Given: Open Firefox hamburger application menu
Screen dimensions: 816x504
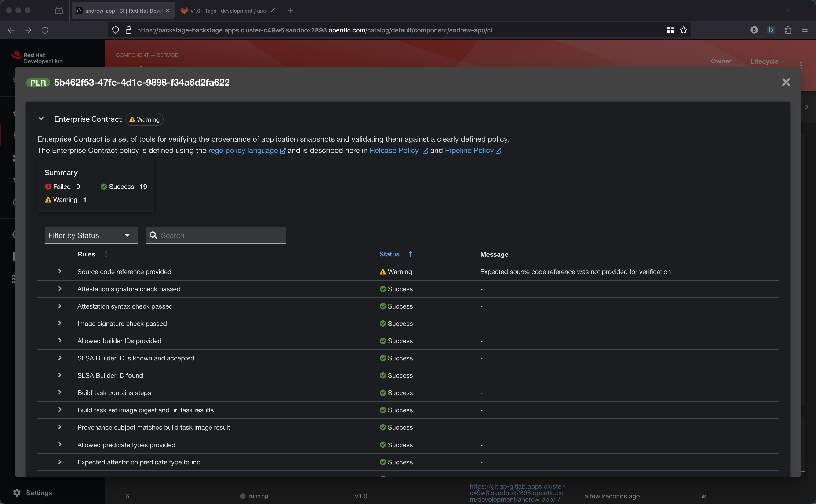Looking at the screenshot, I should pos(805,30).
